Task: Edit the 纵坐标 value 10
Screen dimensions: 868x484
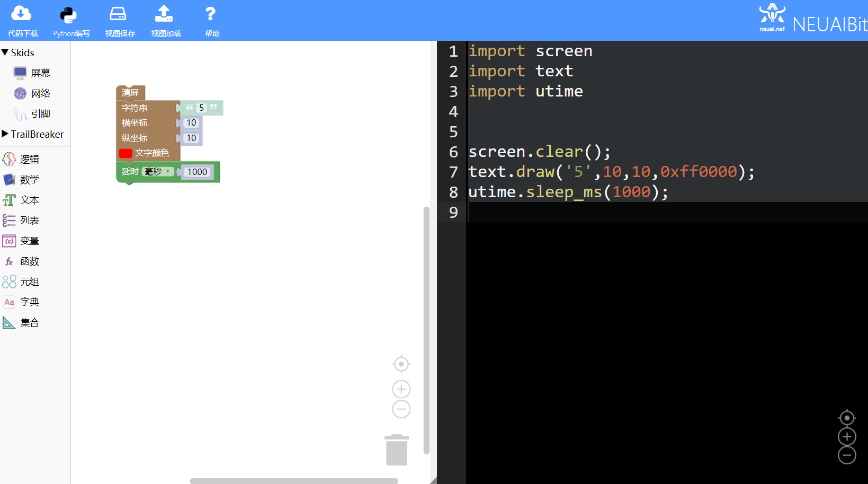Action: click(x=191, y=138)
